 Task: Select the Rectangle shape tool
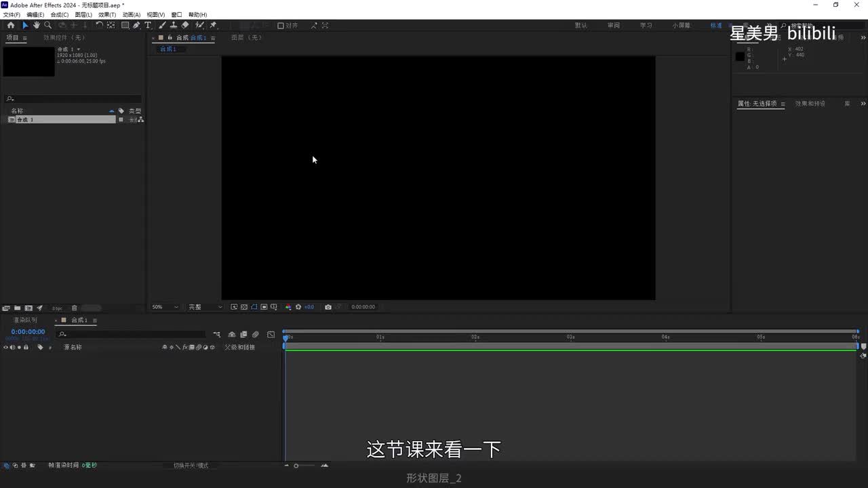125,25
